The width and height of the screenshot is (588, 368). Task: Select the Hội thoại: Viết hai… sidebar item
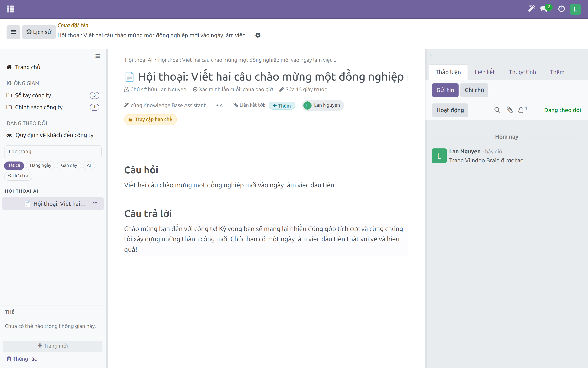(53, 204)
